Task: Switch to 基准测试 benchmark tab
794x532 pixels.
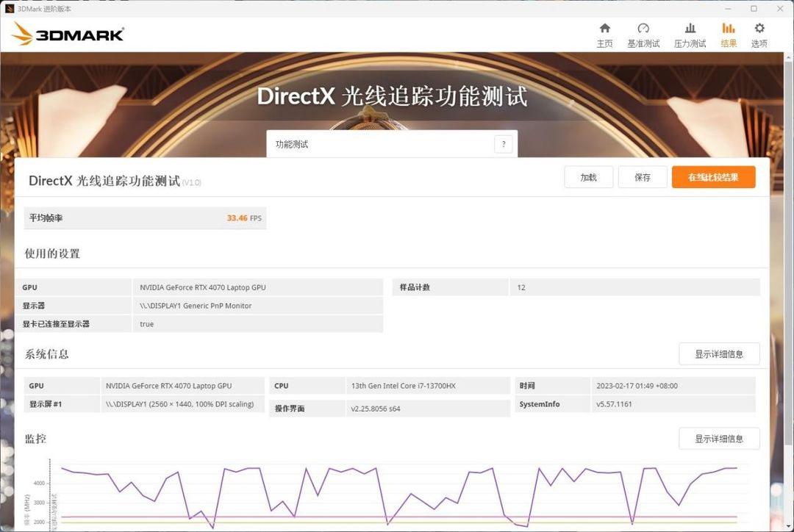Action: 643,35
